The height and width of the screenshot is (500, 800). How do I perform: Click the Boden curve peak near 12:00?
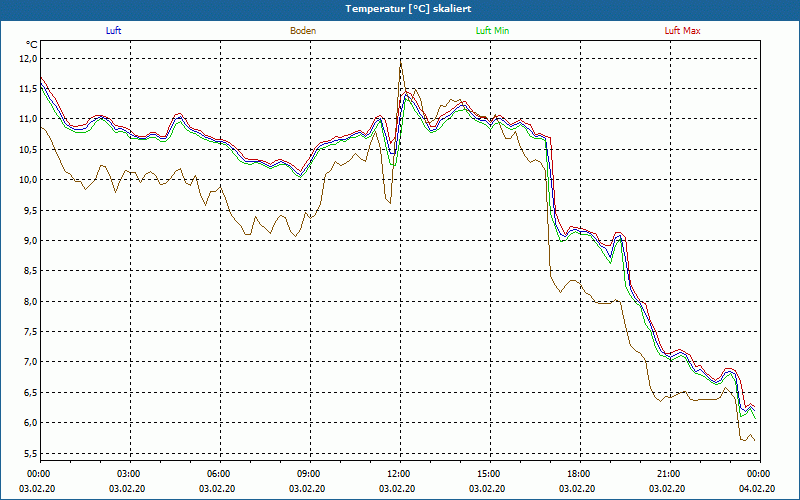401,63
